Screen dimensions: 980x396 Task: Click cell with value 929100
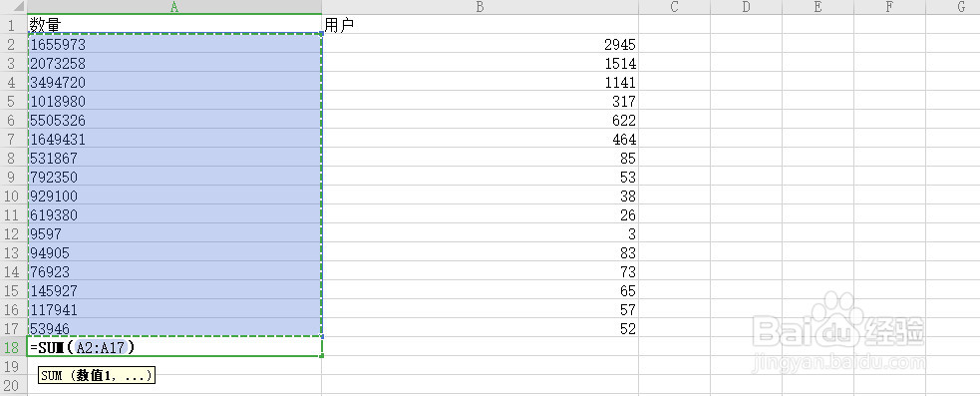tap(174, 196)
